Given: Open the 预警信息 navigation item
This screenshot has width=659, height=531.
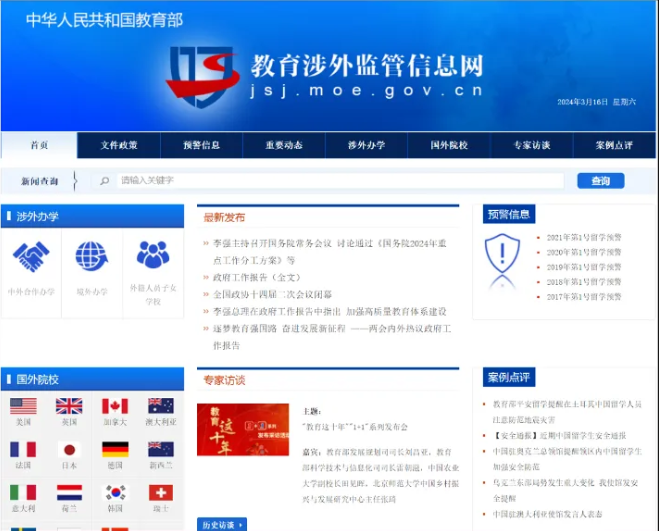Looking at the screenshot, I should click(201, 145).
